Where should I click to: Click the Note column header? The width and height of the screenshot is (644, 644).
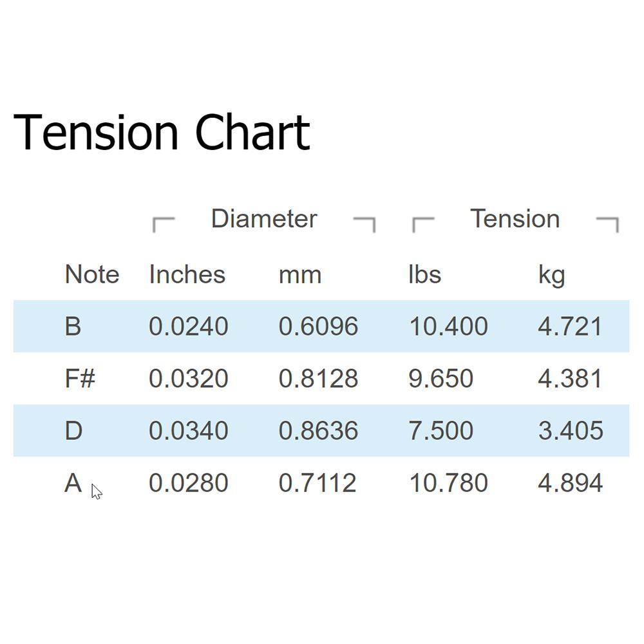click(92, 274)
